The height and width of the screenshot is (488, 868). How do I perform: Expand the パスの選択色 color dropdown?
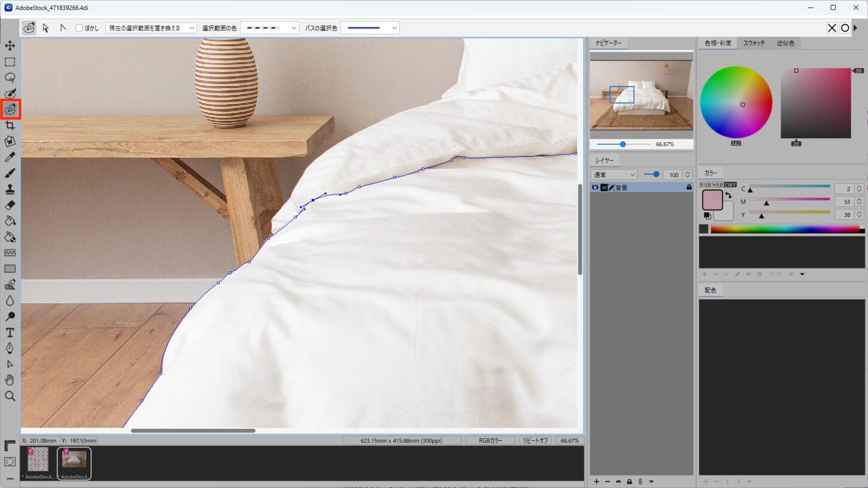(370, 28)
